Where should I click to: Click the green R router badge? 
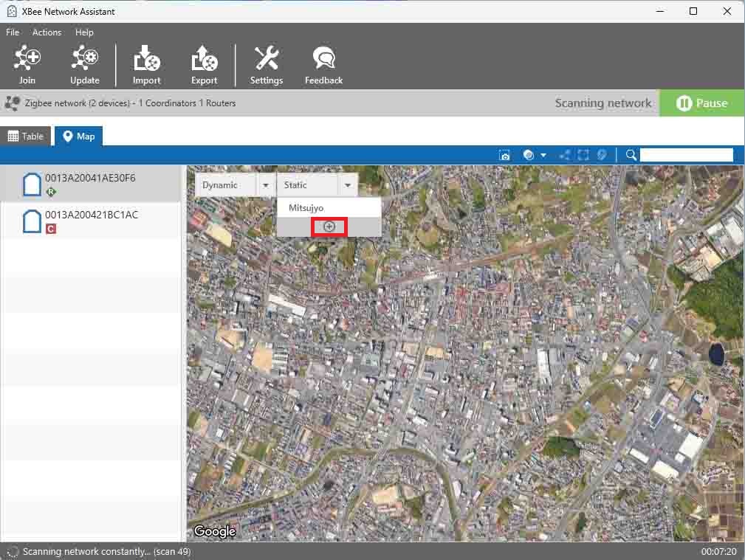pos(51,192)
